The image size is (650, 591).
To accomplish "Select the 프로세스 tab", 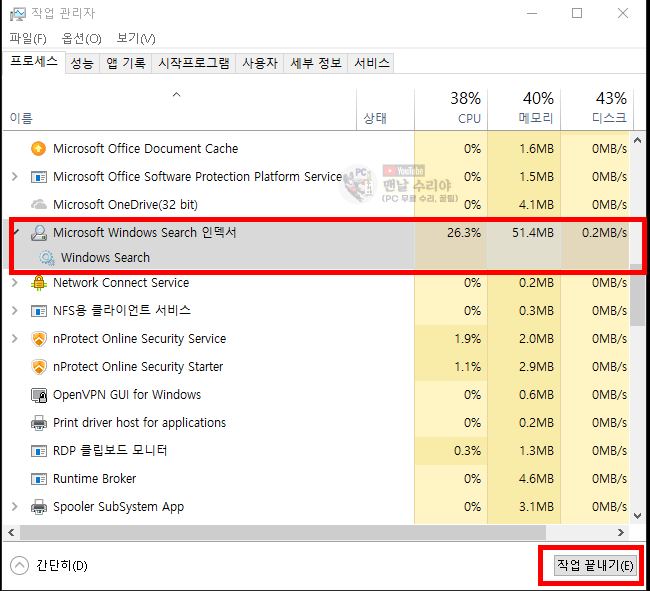I will click(x=34, y=62).
